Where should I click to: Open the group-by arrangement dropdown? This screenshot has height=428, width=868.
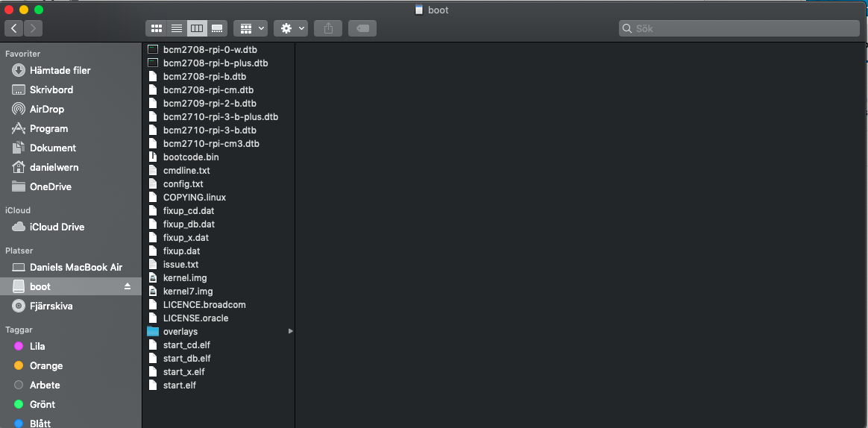point(251,28)
